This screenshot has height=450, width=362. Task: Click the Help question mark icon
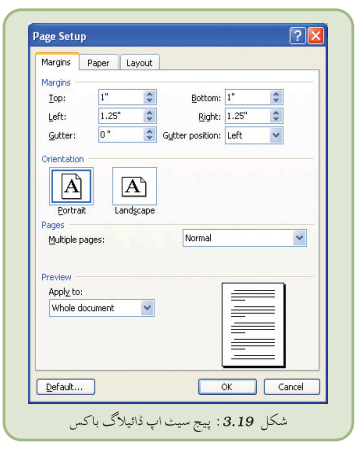point(298,36)
